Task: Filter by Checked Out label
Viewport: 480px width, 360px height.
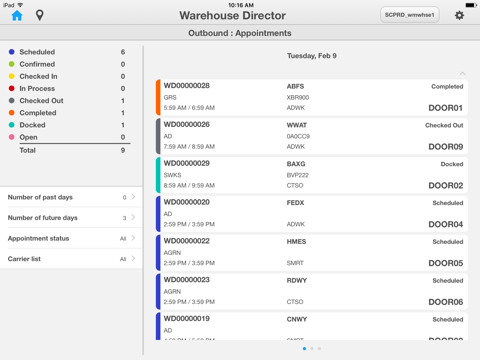Action: (x=41, y=101)
